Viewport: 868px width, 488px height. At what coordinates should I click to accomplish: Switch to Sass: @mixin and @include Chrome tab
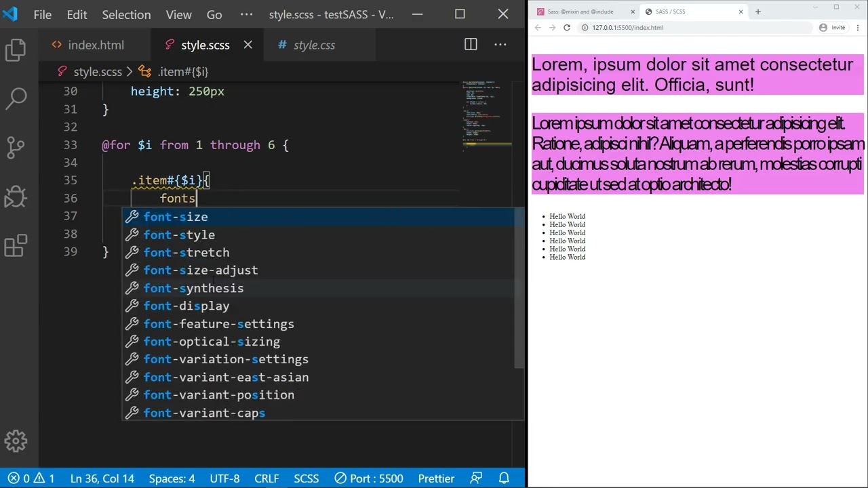coord(585,12)
